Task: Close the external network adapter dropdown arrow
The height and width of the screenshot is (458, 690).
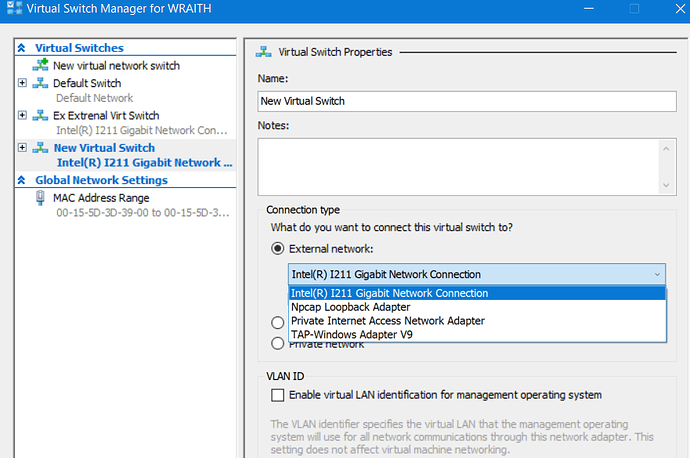Action: 656,274
